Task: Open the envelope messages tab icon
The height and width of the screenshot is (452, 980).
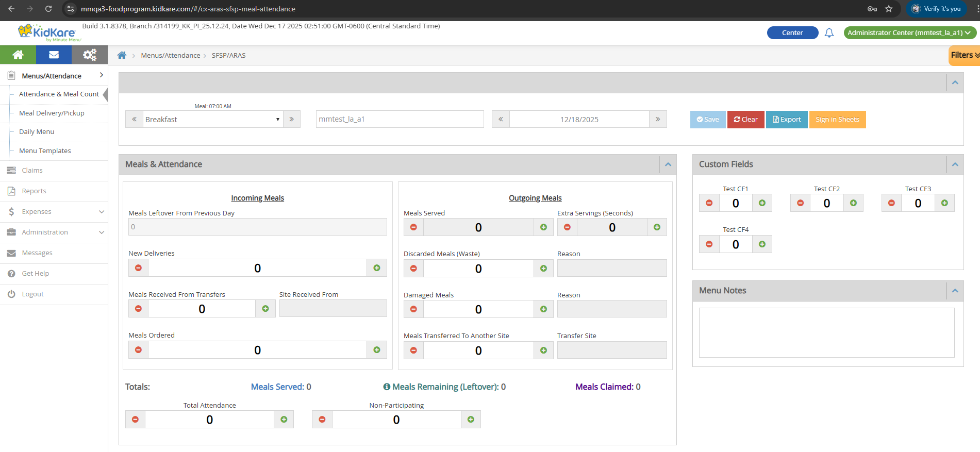Action: pyautogui.click(x=54, y=55)
